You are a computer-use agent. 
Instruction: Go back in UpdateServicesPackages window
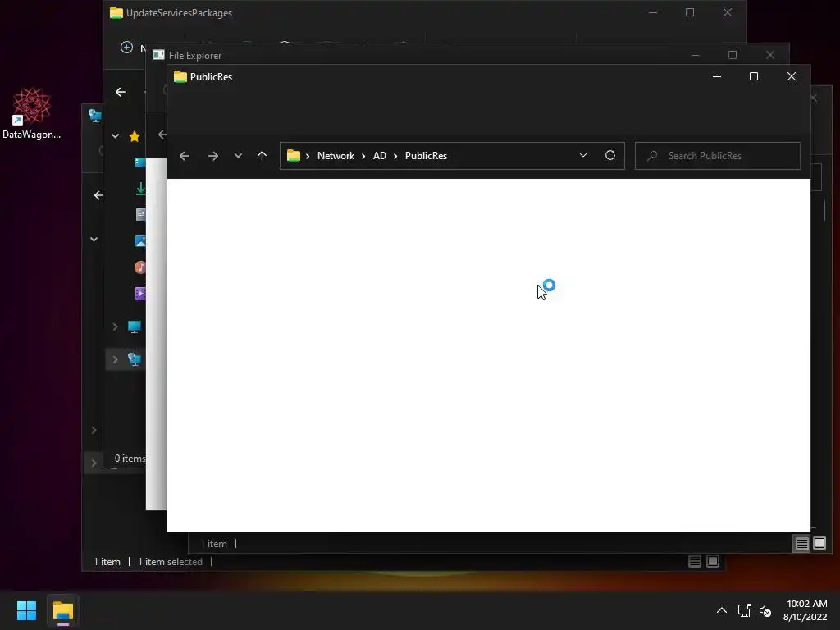coord(121,92)
